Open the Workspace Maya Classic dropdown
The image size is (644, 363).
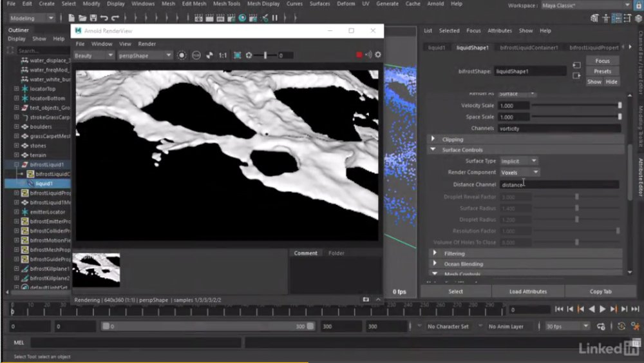(586, 5)
